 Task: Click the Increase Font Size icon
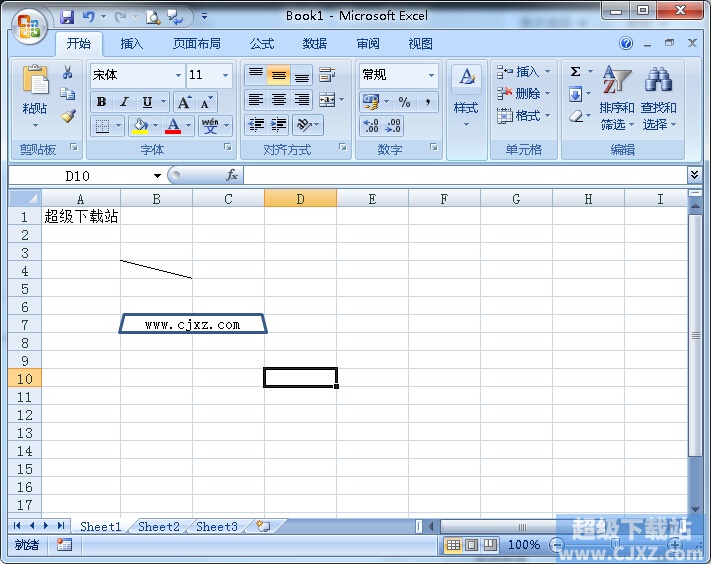184,102
